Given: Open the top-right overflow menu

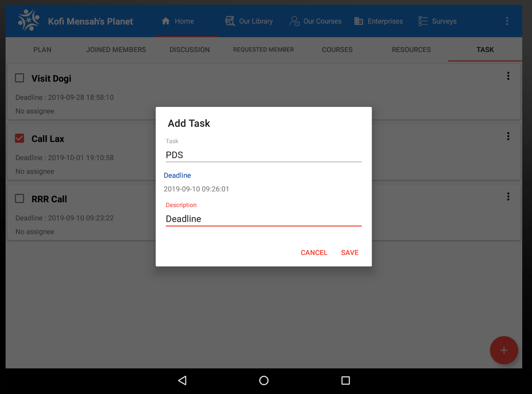Looking at the screenshot, I should click(x=507, y=21).
